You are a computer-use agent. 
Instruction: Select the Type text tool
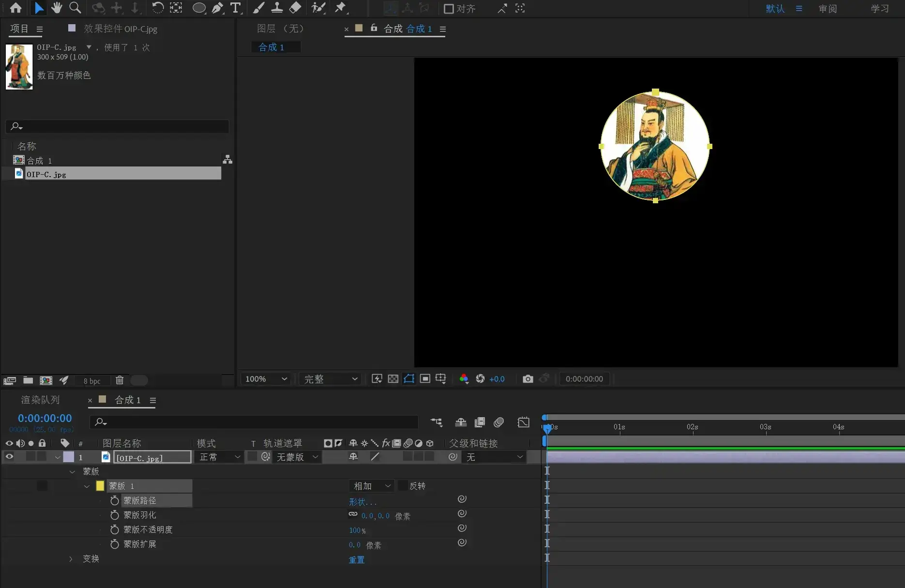[236, 8]
